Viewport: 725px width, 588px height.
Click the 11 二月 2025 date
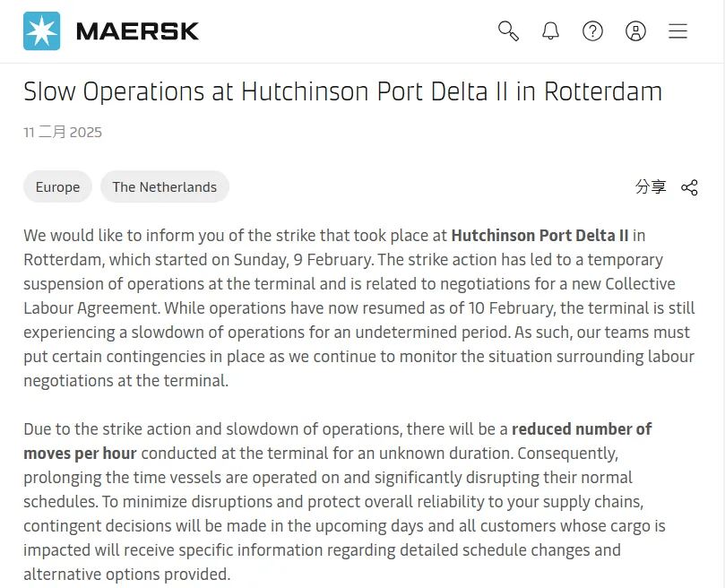[x=63, y=133]
